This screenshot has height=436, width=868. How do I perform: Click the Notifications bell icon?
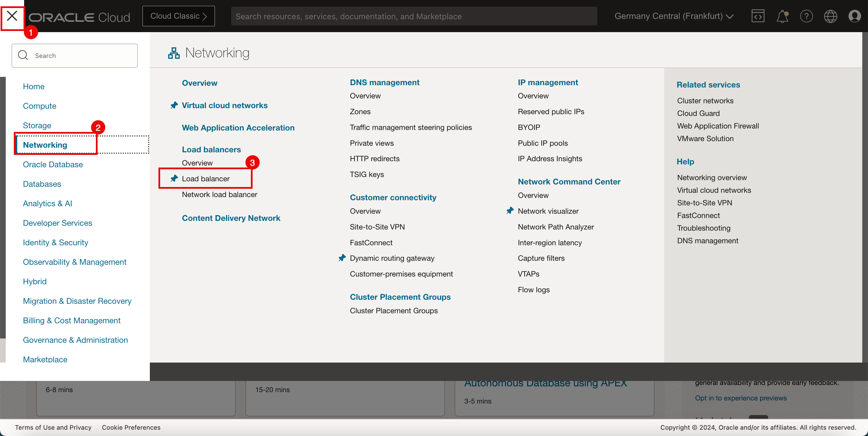coord(782,16)
